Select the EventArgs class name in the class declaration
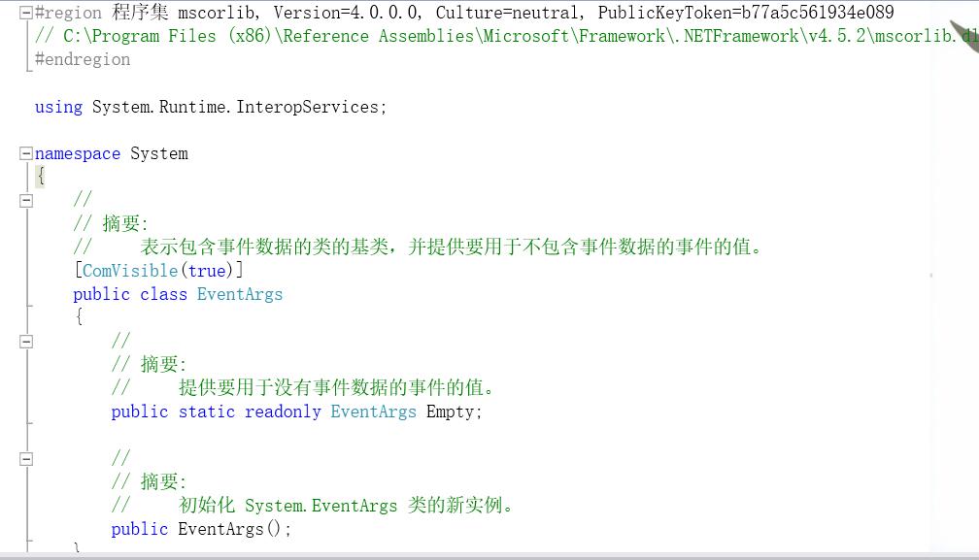 [x=240, y=294]
